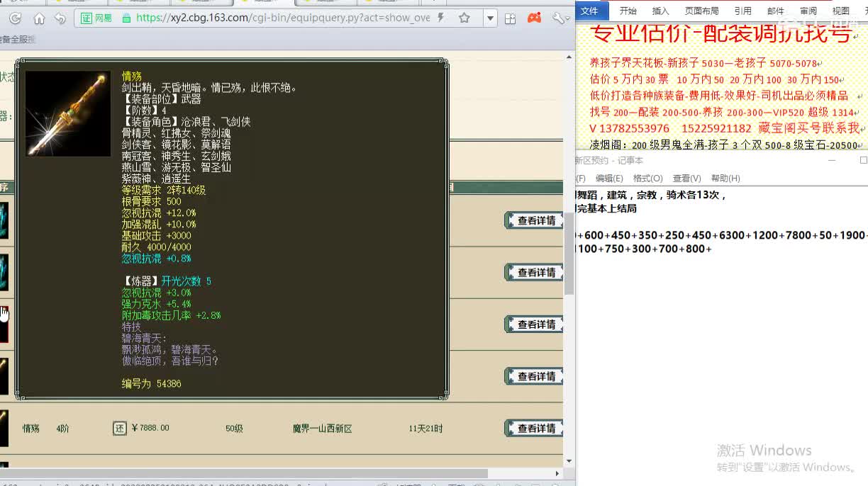
Task: Click the 50级 level cell
Action: click(x=234, y=429)
